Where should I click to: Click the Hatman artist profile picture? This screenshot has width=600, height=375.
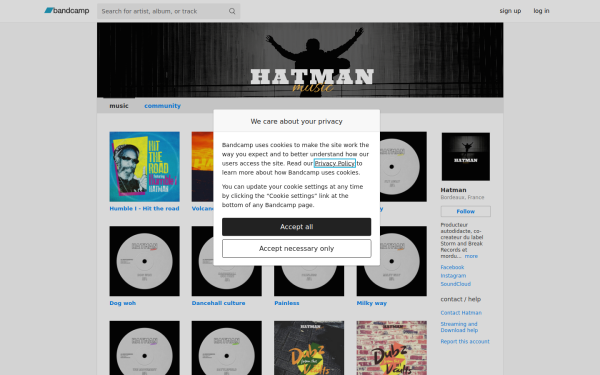coord(466,157)
